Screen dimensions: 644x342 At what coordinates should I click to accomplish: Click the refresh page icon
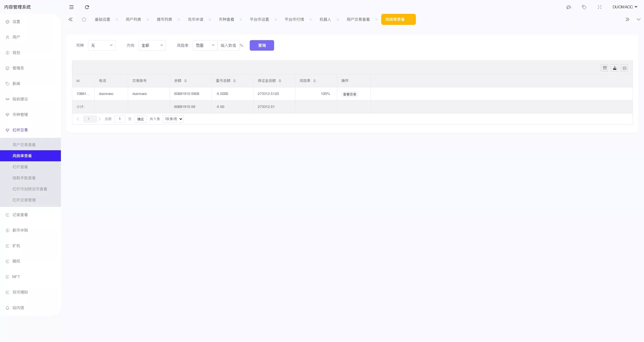(87, 7)
